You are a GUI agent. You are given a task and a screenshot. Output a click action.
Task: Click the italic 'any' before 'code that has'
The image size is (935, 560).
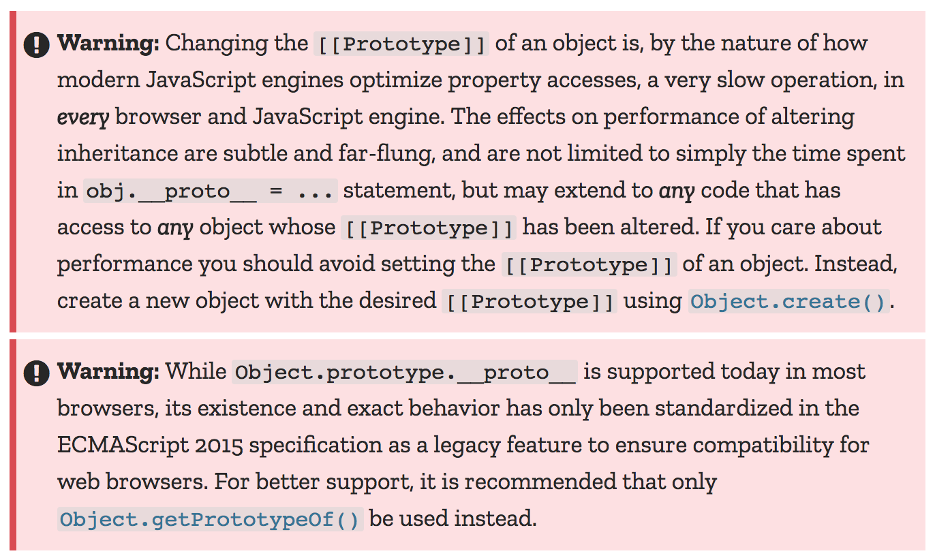tap(677, 191)
